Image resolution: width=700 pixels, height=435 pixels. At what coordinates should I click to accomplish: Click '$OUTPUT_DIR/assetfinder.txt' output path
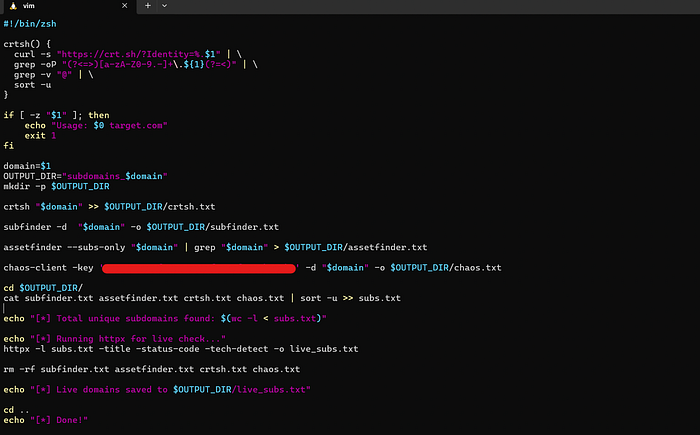356,247
